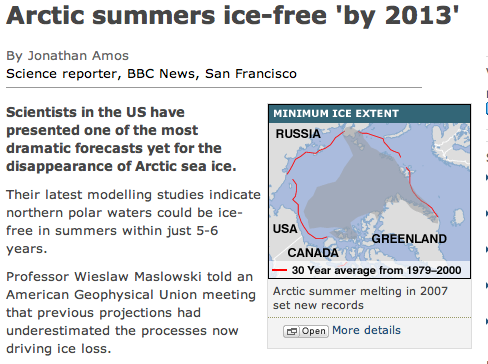Image resolution: width=488 pixels, height=364 pixels.
Task: Open the More details link
Action: [x=366, y=330]
